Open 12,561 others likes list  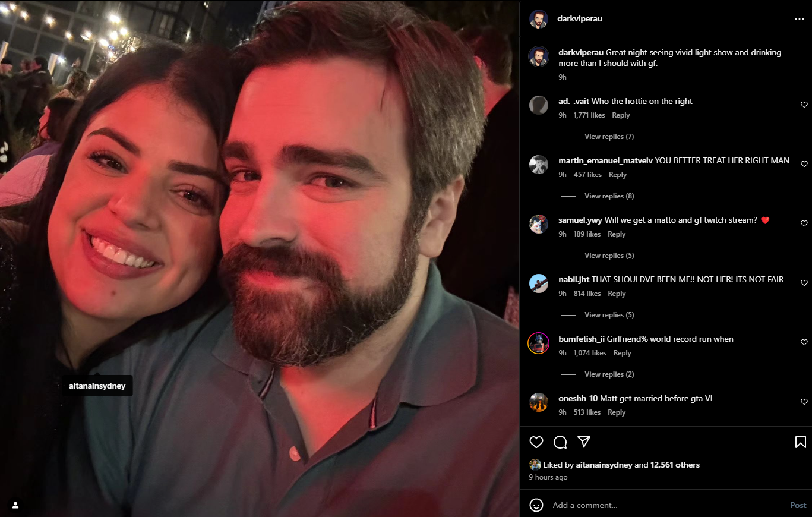tap(675, 465)
